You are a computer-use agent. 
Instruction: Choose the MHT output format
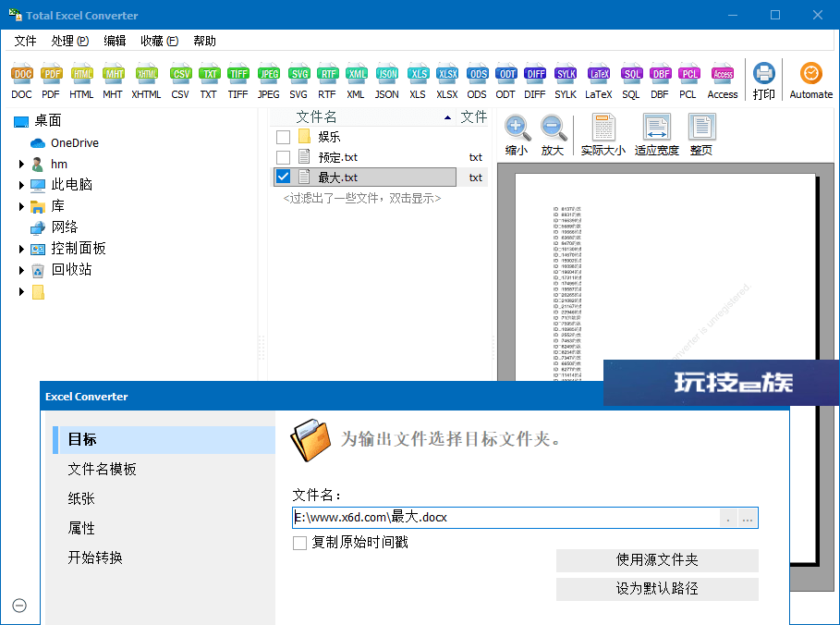click(113, 80)
